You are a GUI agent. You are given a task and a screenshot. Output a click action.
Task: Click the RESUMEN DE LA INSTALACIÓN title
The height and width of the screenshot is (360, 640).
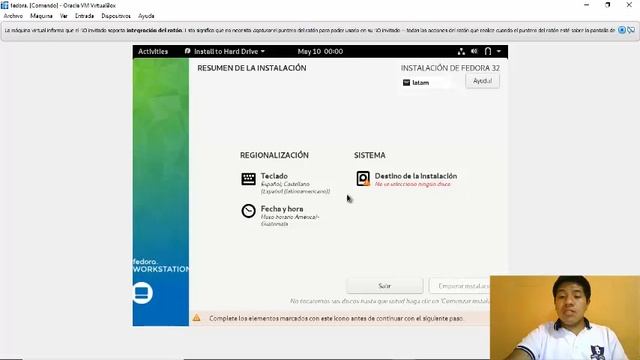coord(252,68)
